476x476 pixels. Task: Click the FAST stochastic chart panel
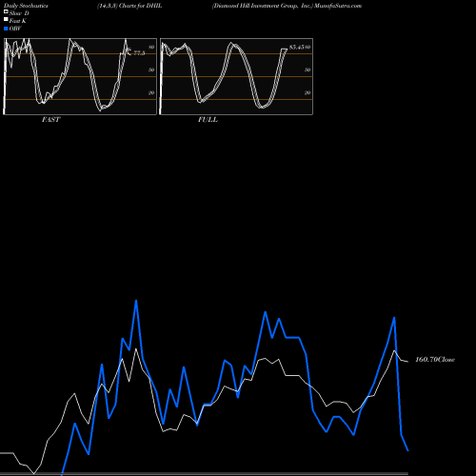[x=80, y=76]
